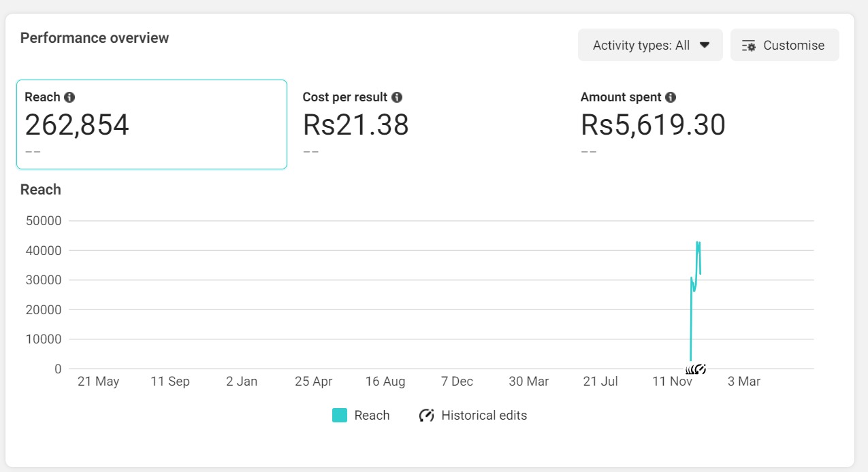The image size is (868, 472).
Task: Click the caret arrow next to Activity types
Action: click(x=705, y=45)
